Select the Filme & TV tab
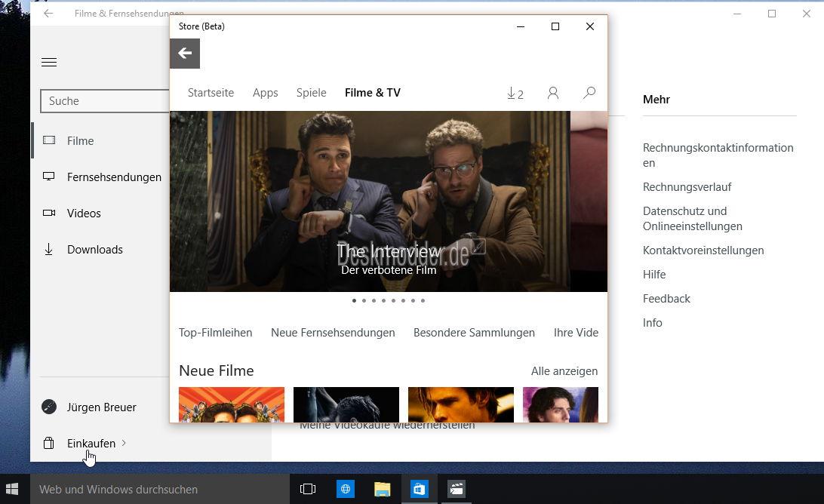 coord(373,93)
